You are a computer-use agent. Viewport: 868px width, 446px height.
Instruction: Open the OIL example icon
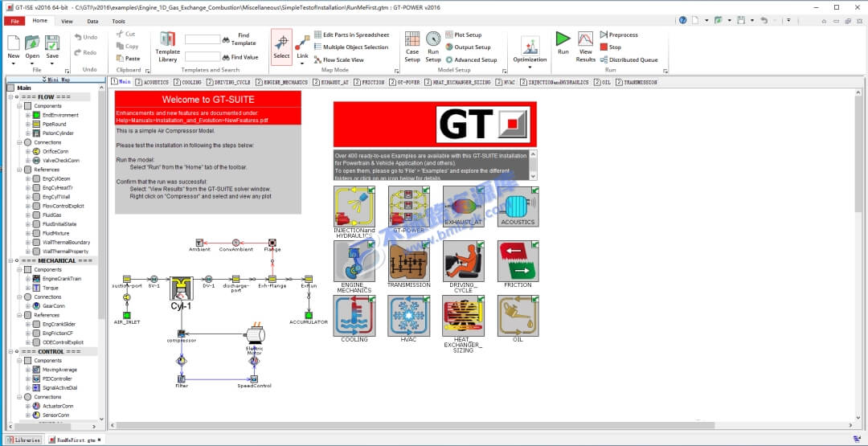[x=518, y=315]
